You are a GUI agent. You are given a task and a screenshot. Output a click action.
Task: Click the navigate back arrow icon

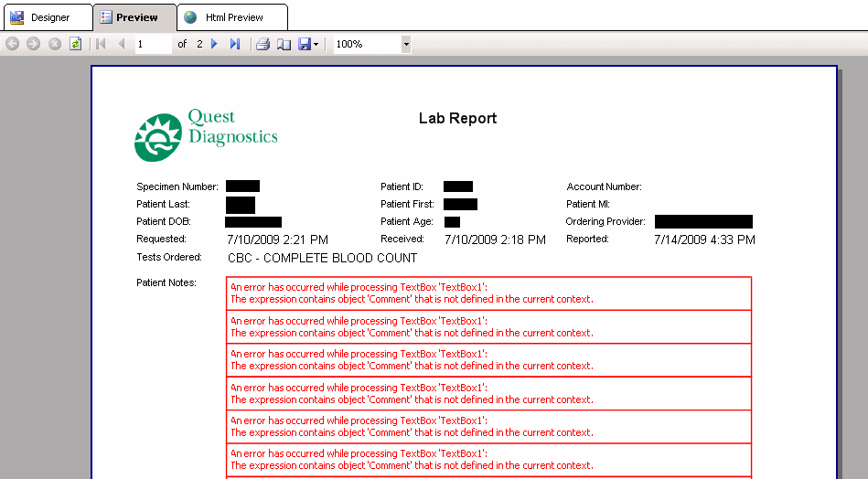(12, 44)
